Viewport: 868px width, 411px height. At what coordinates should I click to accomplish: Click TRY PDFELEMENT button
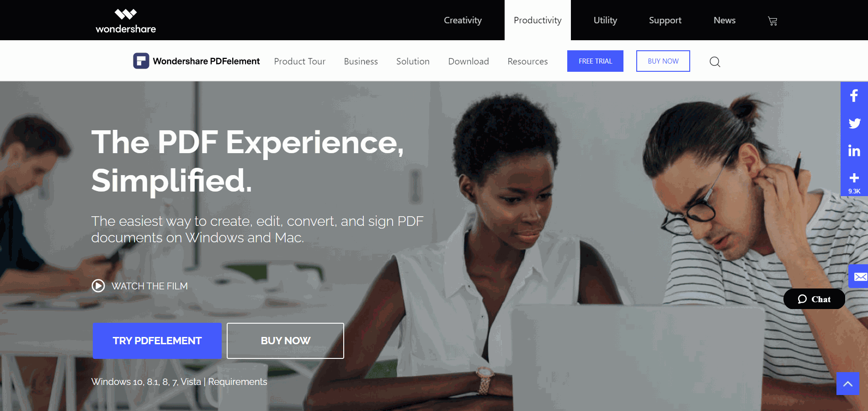click(157, 341)
